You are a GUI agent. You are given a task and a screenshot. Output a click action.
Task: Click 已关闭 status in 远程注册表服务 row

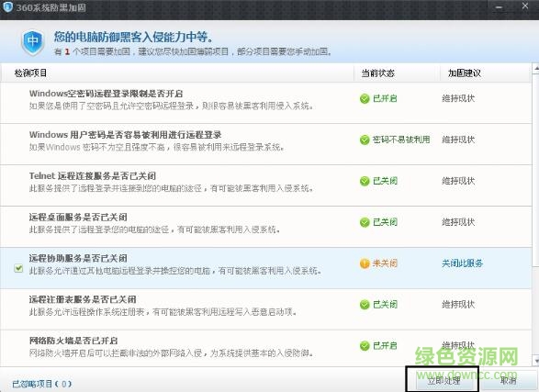(385, 305)
